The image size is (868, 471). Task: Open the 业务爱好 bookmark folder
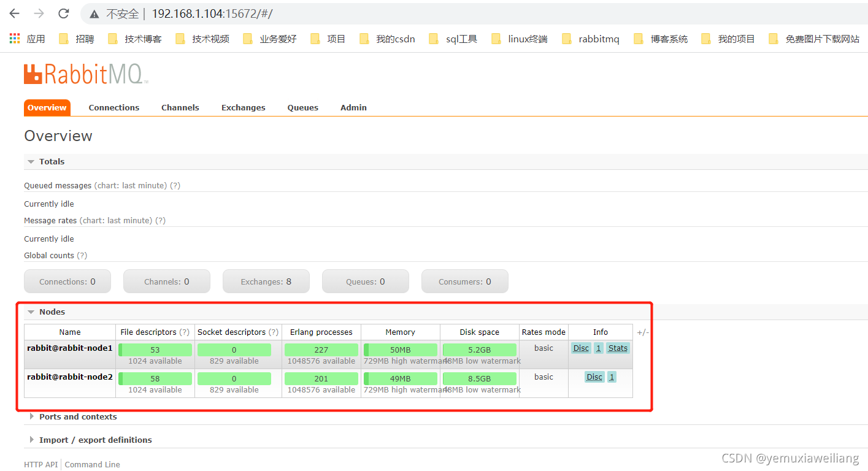(x=270, y=39)
